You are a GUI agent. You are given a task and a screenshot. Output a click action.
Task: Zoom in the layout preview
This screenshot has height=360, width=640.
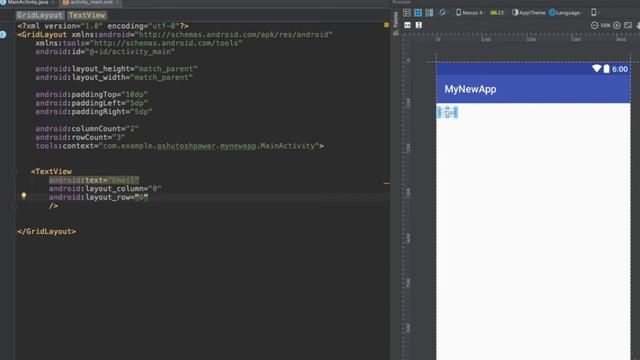[617, 25]
